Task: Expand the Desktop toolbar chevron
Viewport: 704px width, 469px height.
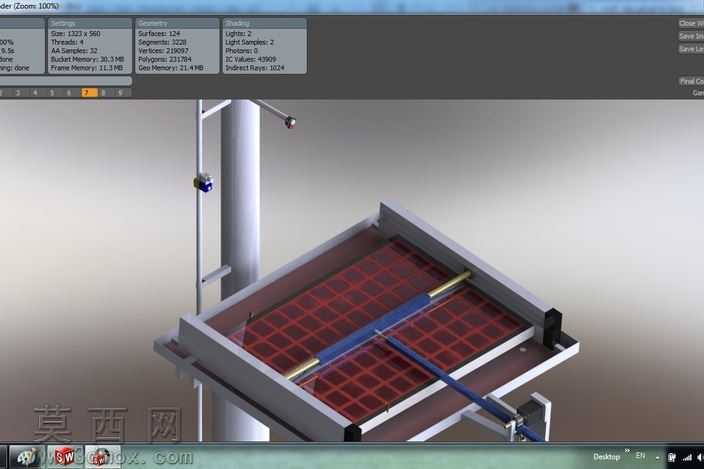Action: pos(627,451)
